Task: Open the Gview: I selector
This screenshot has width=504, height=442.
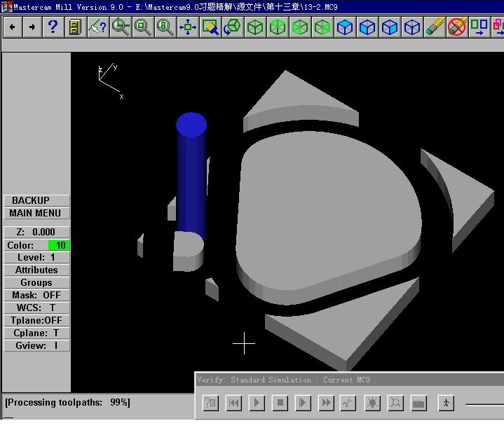Action: [36, 345]
